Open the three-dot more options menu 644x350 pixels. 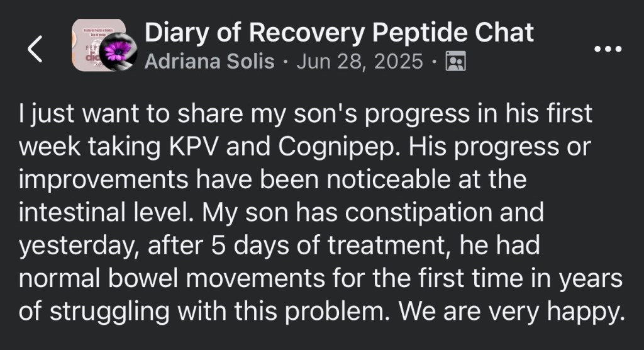(607, 49)
